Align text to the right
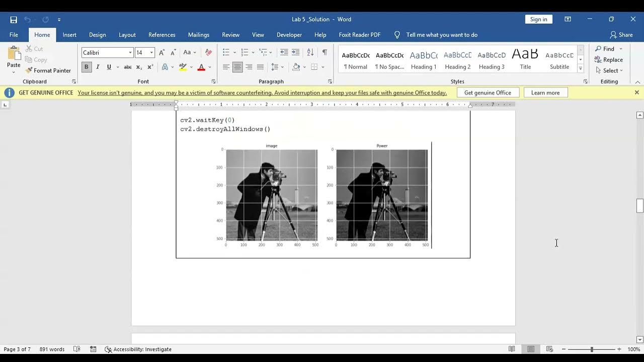Image resolution: width=644 pixels, height=362 pixels. [x=249, y=67]
